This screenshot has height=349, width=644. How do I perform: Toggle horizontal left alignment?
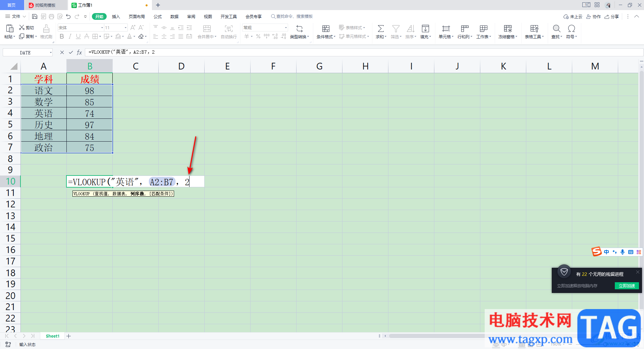(156, 36)
